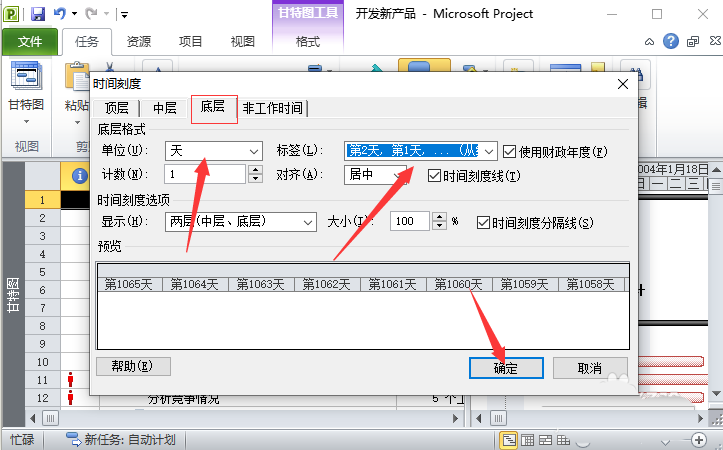Click the Indicators info column header icon
The image size is (723, 450).
79,176
